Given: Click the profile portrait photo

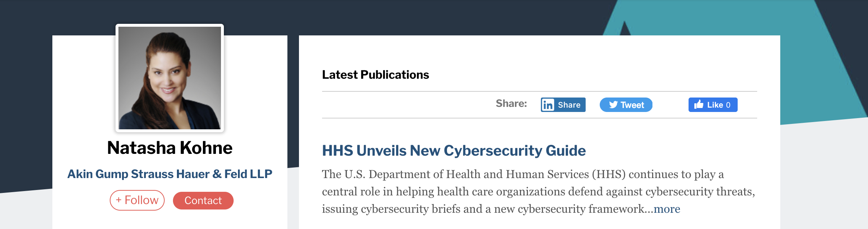Looking at the screenshot, I should pyautogui.click(x=170, y=78).
